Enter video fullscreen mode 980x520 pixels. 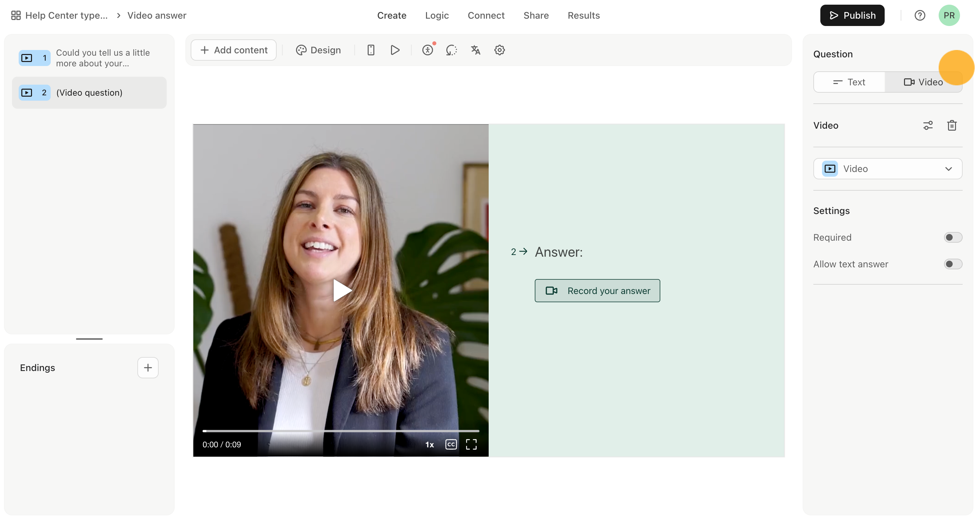coord(471,444)
